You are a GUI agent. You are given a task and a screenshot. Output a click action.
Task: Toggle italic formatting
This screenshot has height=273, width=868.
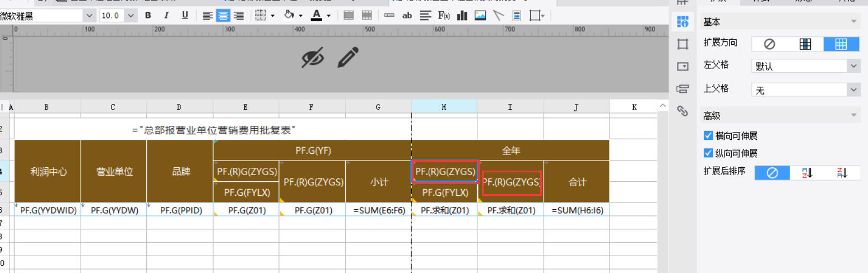click(x=166, y=15)
